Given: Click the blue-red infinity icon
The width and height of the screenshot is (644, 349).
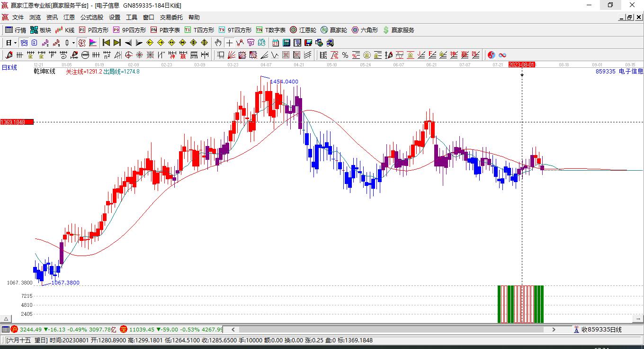Looking at the screenshot, I should click(x=502, y=55).
